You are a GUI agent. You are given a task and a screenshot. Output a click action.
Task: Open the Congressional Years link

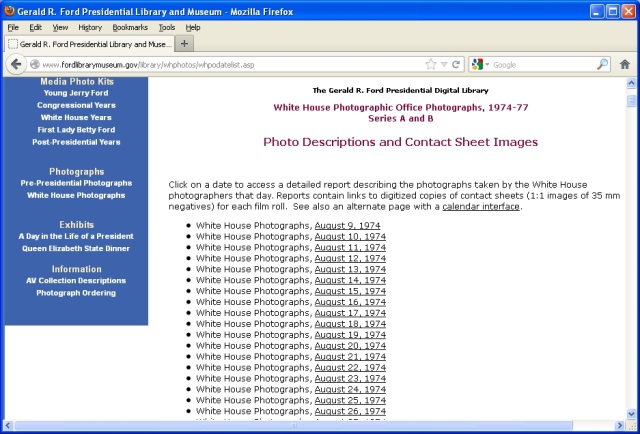[x=76, y=105]
